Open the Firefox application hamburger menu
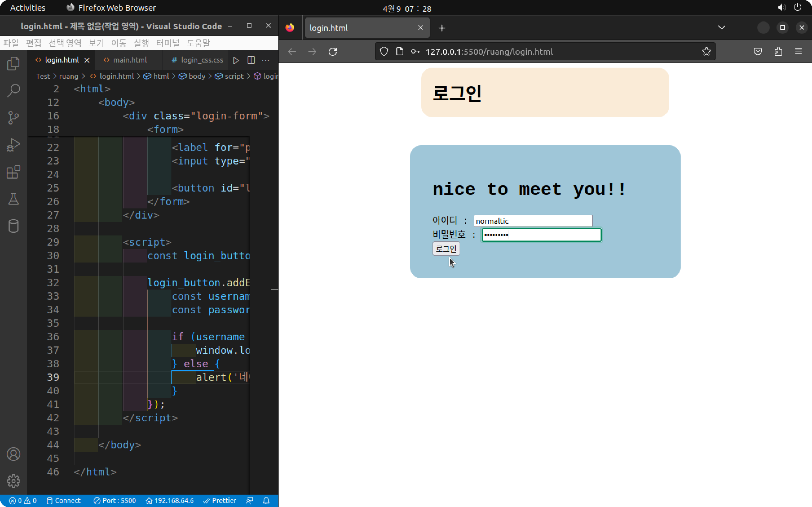Image resolution: width=812 pixels, height=507 pixels. pos(798,52)
